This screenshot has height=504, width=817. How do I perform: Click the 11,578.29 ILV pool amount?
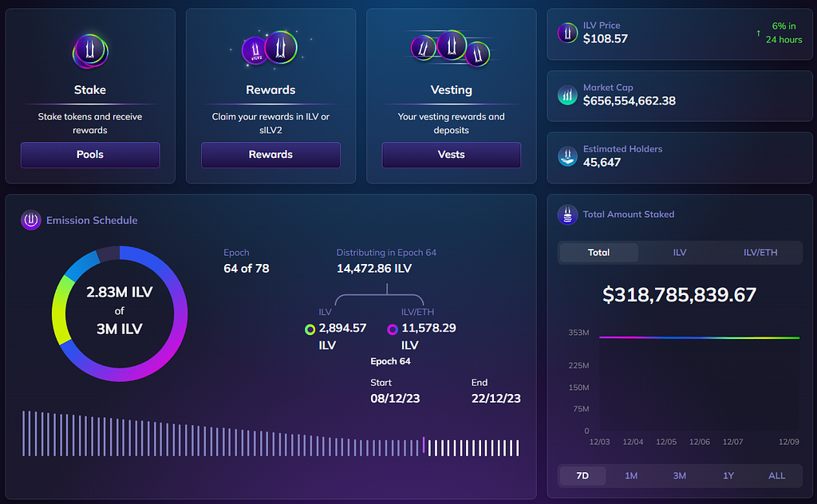pyautogui.click(x=428, y=337)
